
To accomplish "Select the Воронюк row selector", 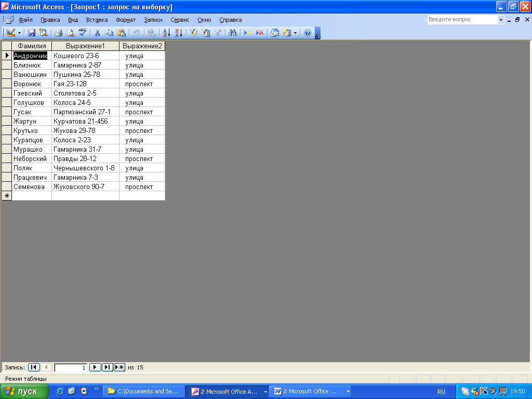I will coord(7,84).
